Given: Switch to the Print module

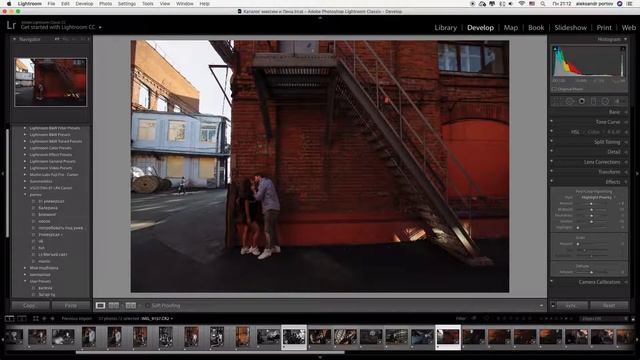Looking at the screenshot, I should [604, 27].
